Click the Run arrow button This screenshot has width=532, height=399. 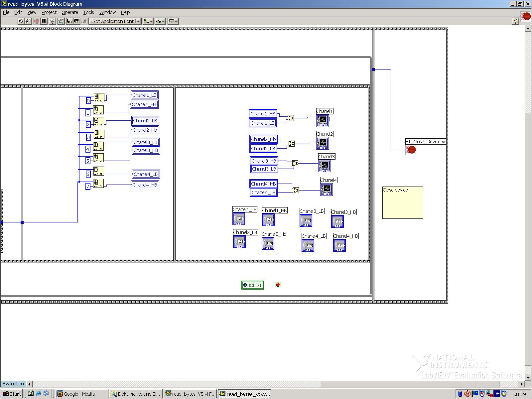[21, 21]
